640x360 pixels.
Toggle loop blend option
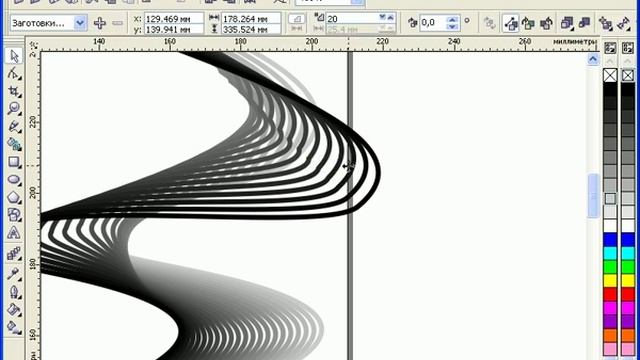[x=489, y=23]
